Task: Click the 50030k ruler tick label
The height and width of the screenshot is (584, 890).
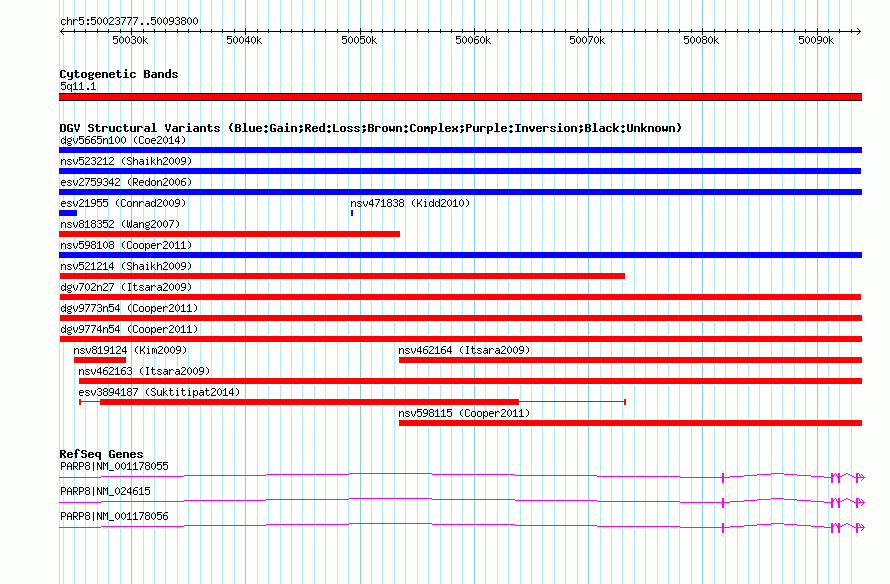Action: 130,40
